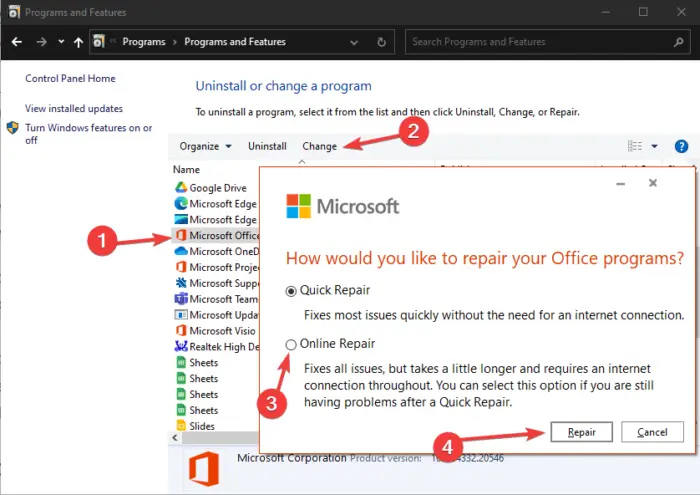Click the Realtek High Definition icon

(x=181, y=346)
